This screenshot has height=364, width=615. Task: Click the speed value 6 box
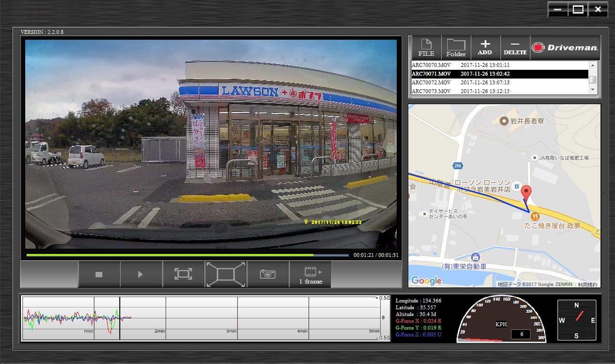pos(520,334)
